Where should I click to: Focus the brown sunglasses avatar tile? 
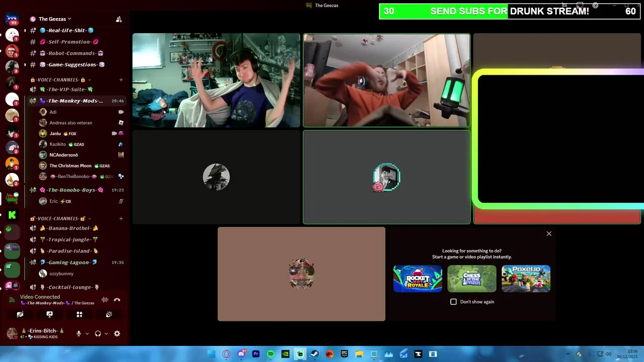click(x=301, y=274)
